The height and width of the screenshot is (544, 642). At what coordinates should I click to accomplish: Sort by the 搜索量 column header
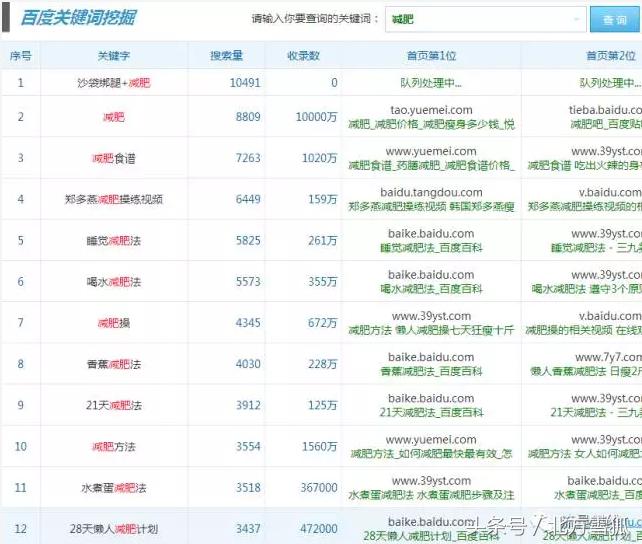click(x=226, y=55)
